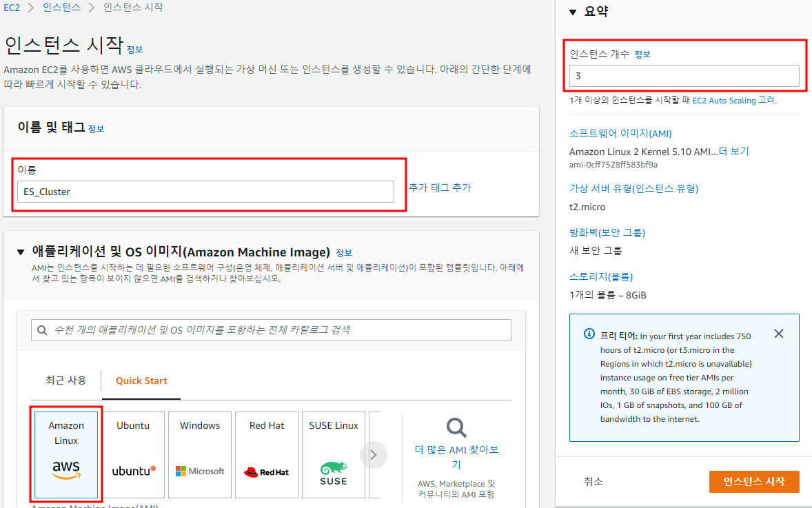Click the 새 보안 그룹 text
Viewport: 812px width, 508px height.
596,251
